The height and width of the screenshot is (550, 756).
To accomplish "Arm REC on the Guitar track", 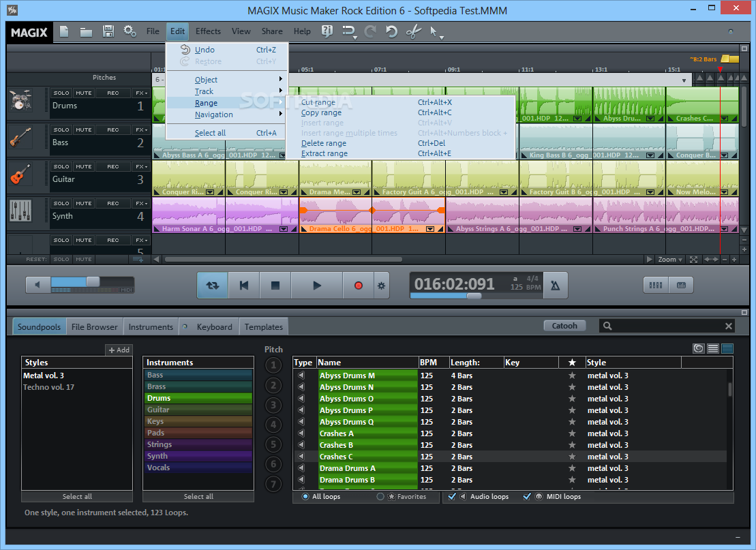I will click(113, 167).
